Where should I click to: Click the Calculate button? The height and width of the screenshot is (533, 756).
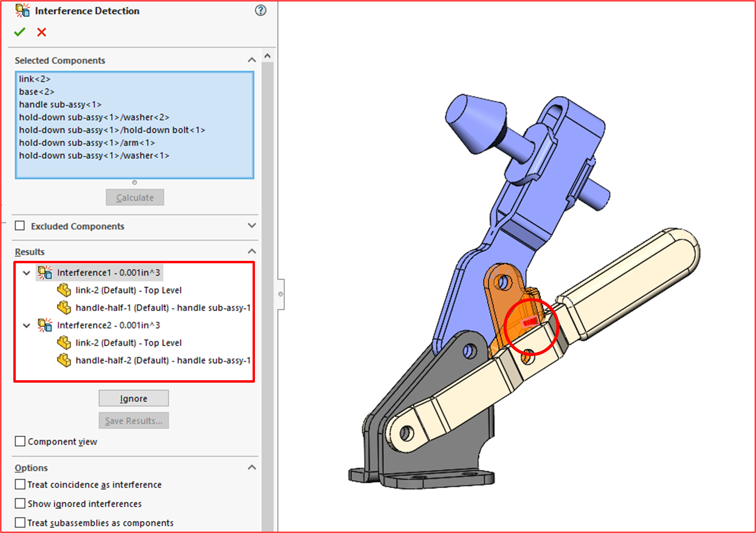click(135, 197)
